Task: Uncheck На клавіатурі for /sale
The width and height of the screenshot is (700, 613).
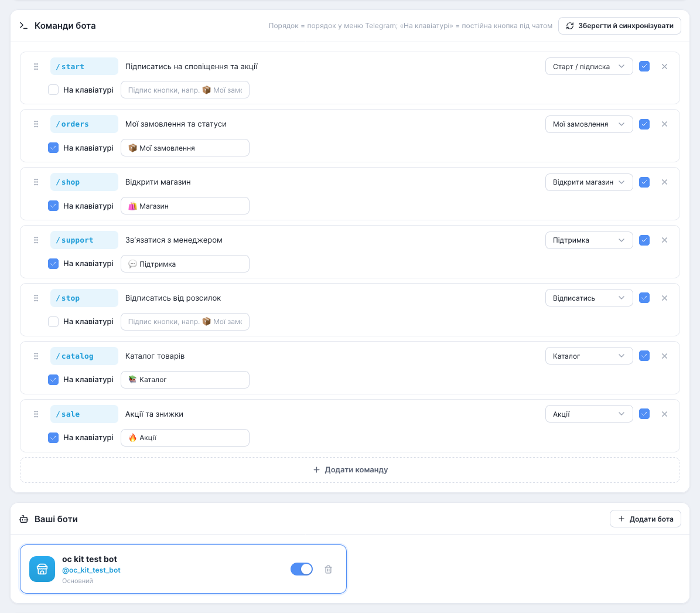Action: [x=53, y=438]
